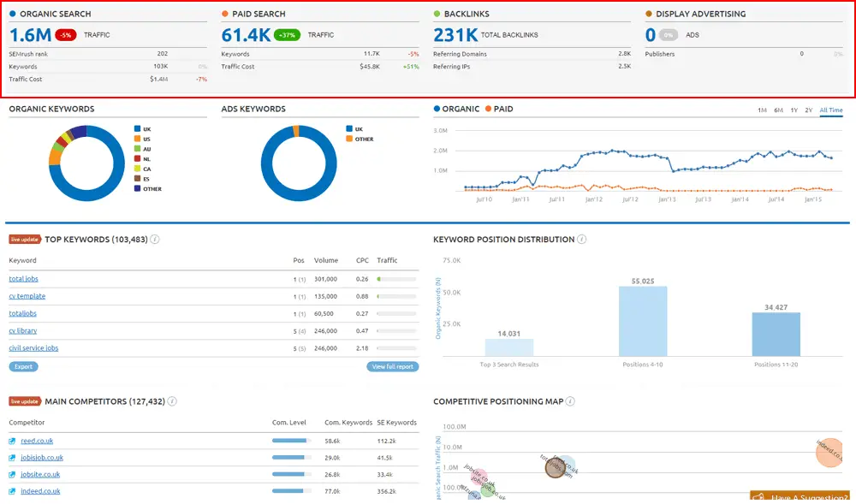Click NL red swatch in Organic Keywords legend

click(x=138, y=158)
